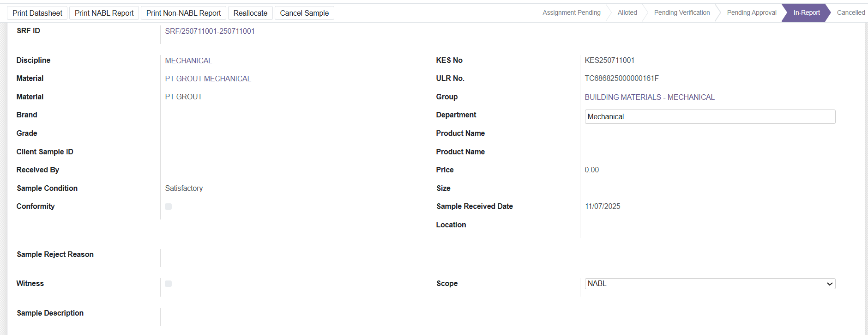The width and height of the screenshot is (868, 335).
Task: Click the Brand label
Action: [x=27, y=115]
